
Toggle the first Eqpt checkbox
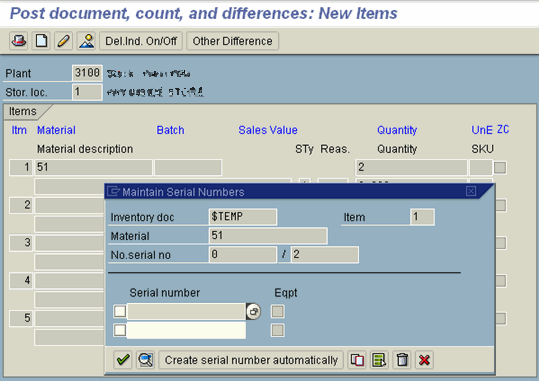tap(278, 312)
